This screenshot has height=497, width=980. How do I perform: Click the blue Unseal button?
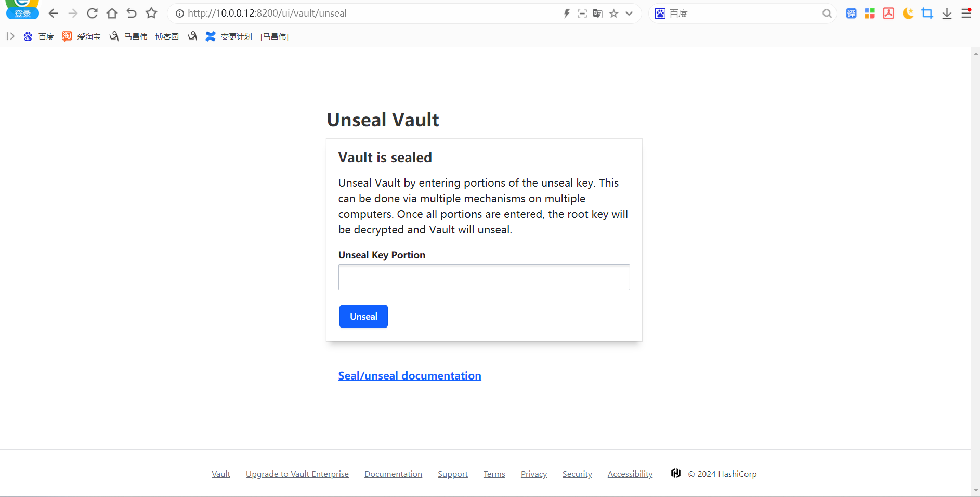[x=363, y=317]
